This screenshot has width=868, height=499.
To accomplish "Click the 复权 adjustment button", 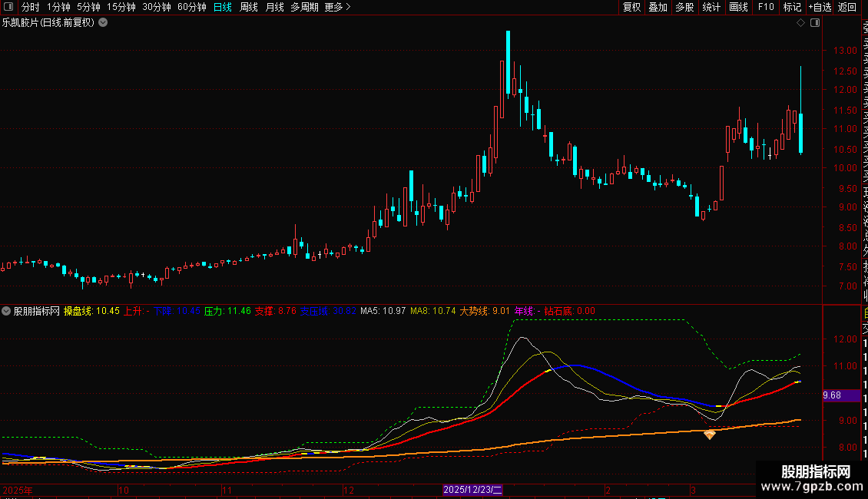I will pyautogui.click(x=631, y=7).
